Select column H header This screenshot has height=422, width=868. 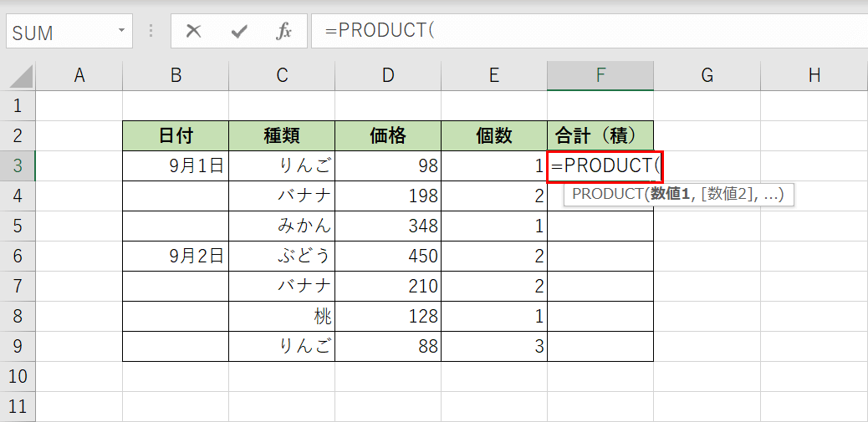tap(814, 76)
